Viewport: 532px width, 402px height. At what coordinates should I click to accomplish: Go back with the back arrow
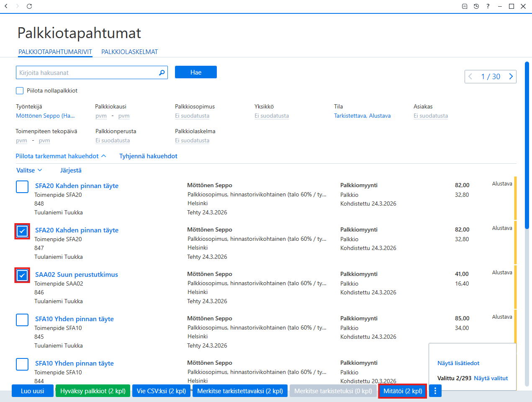point(6,6)
